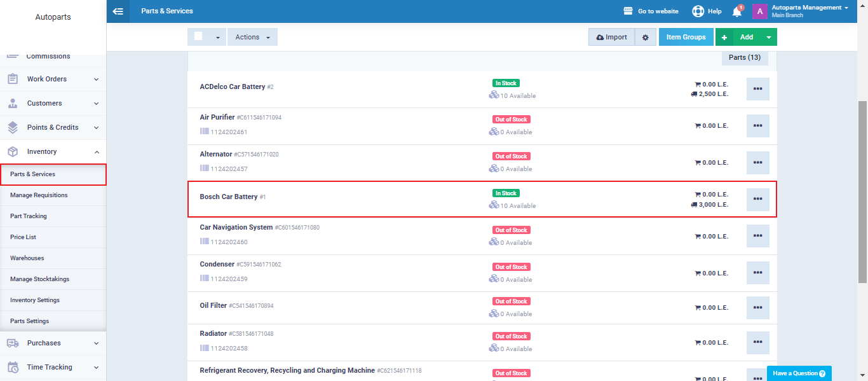Click the purple user avatar 'A'

(760, 11)
